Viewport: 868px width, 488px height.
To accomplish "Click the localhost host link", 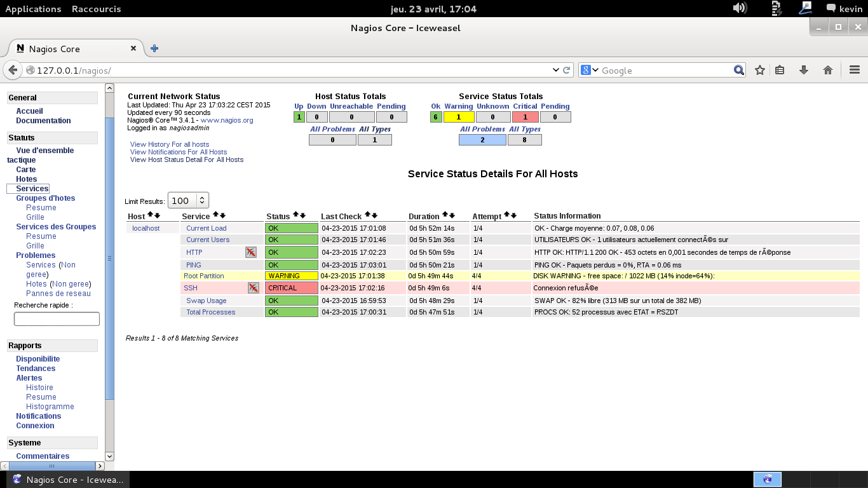I will (x=146, y=228).
